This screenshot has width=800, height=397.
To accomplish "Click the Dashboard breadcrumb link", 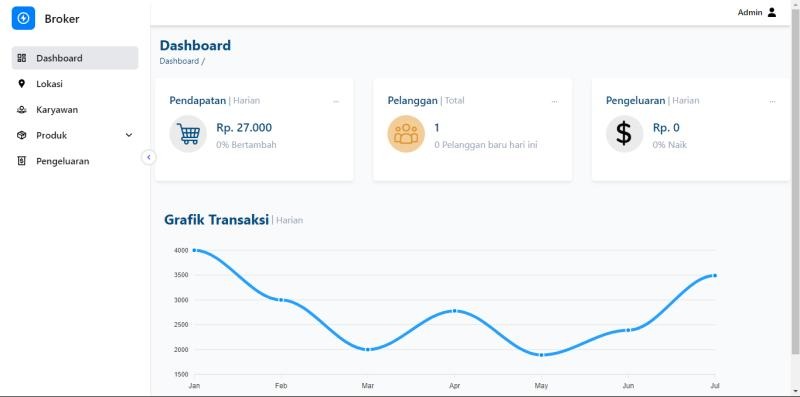I will click(179, 61).
